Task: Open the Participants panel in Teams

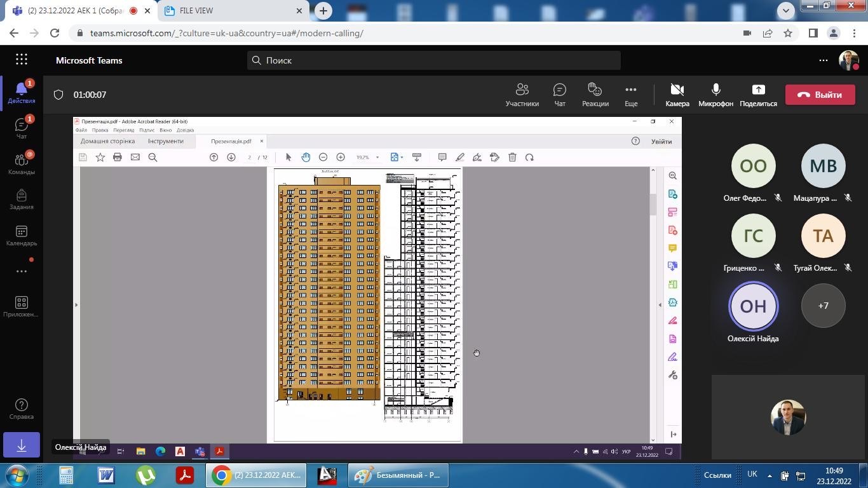Action: pos(522,95)
